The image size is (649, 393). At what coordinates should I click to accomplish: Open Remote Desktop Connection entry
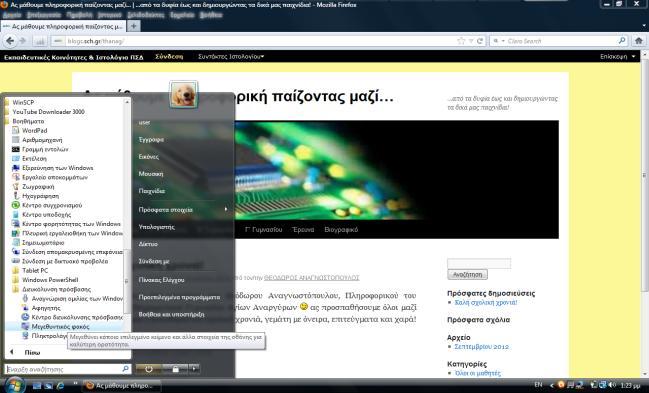click(67, 252)
